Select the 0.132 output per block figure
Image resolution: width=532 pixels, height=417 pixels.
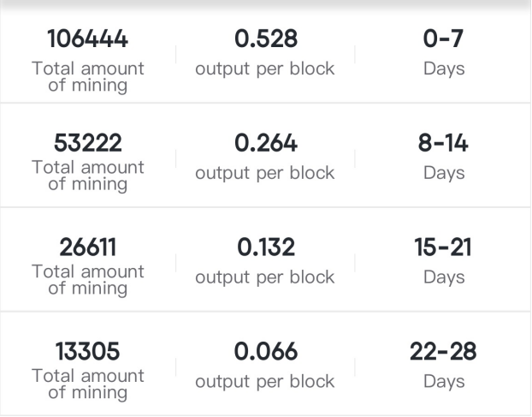point(266,247)
